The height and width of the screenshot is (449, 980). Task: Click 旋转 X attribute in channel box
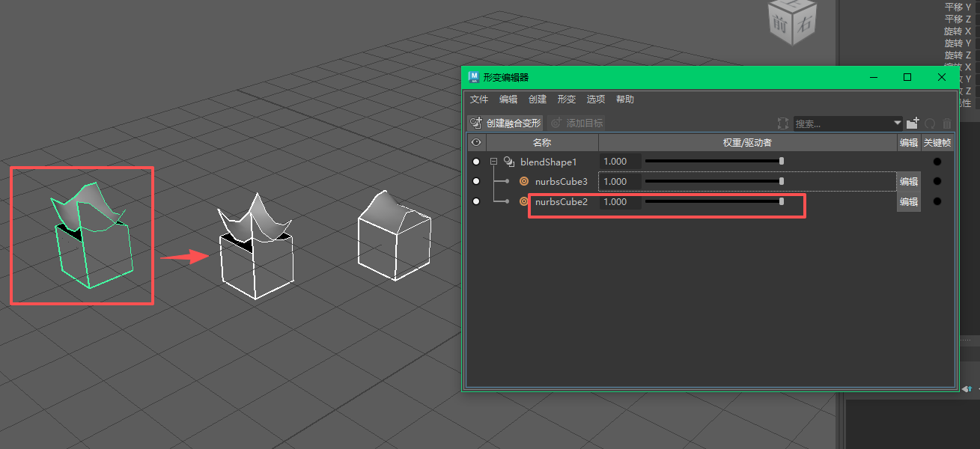click(x=958, y=31)
